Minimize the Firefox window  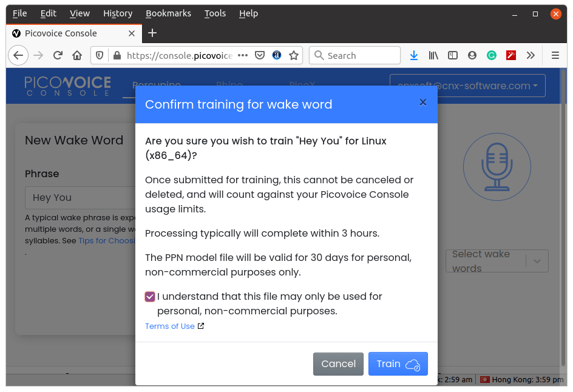(x=515, y=14)
